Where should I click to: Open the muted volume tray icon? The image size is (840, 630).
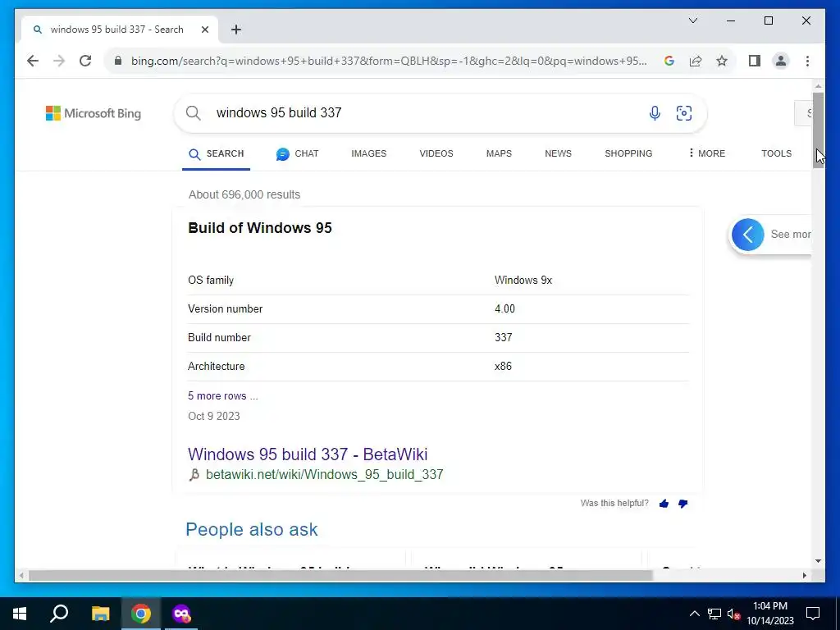(733, 614)
